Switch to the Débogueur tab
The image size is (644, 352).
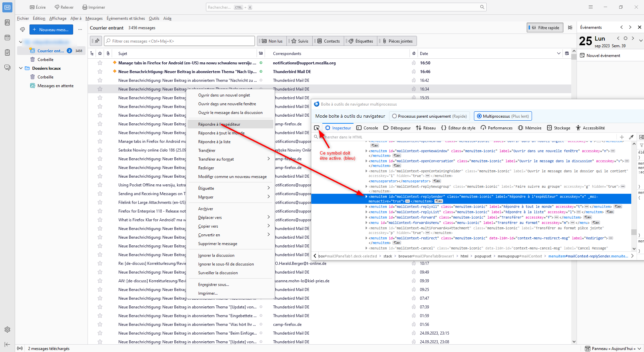[397, 128]
